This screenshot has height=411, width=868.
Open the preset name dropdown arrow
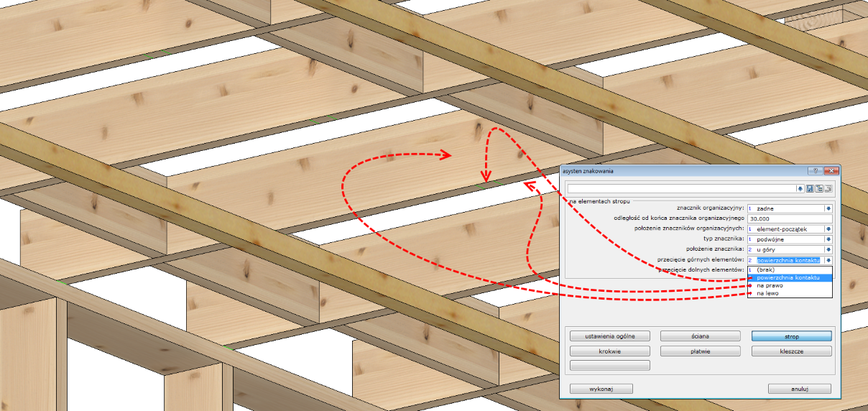coord(800,188)
